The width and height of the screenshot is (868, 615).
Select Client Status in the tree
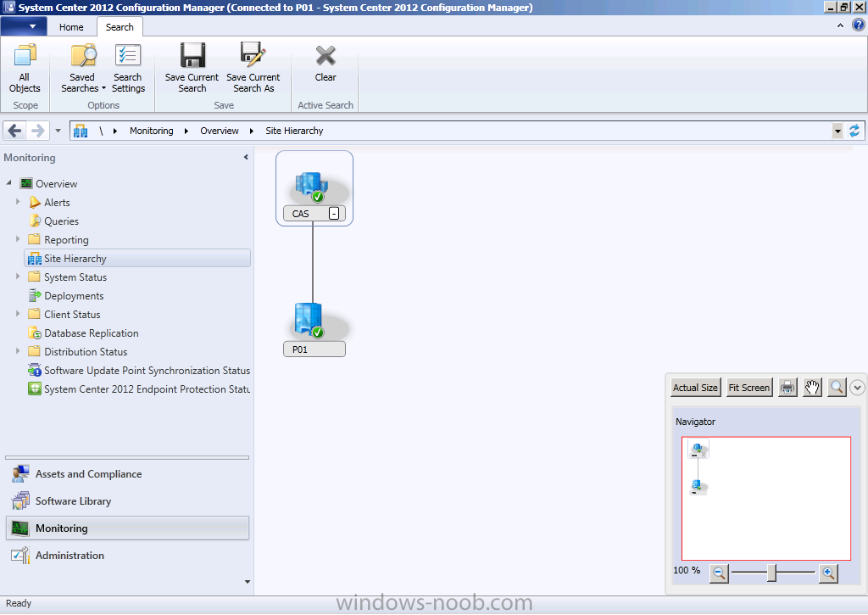click(72, 315)
